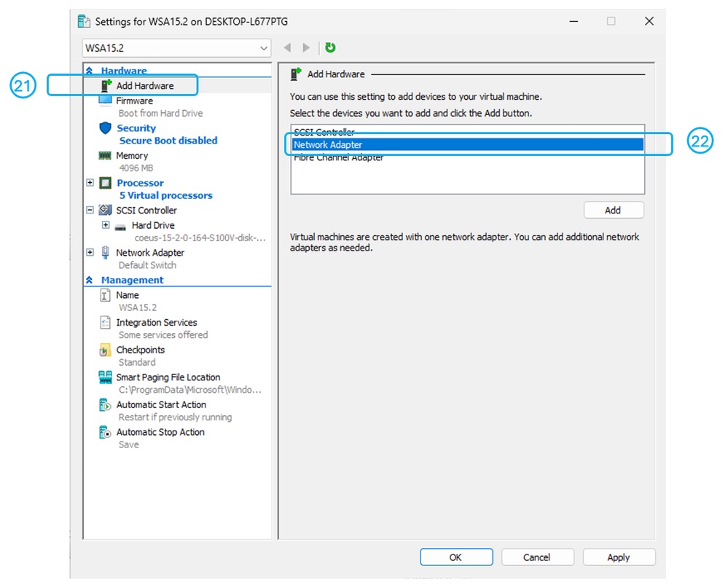Image resolution: width=728 pixels, height=588 pixels.
Task: Select Network Adapter in the left tree
Action: 150,252
